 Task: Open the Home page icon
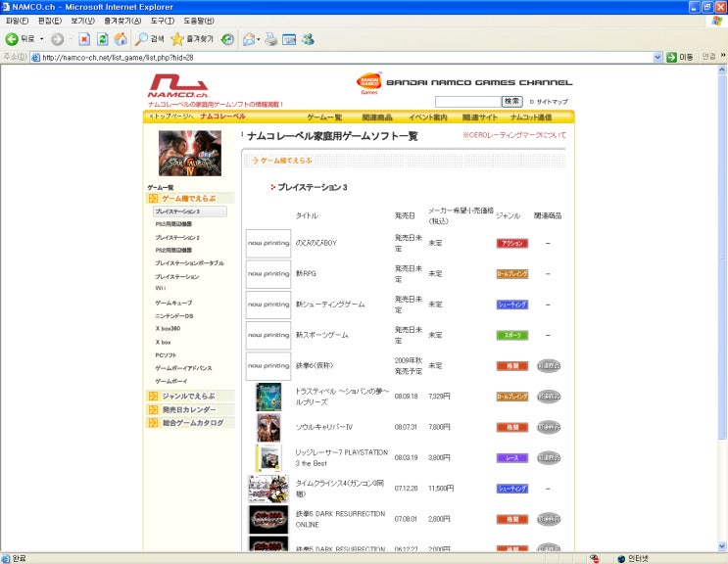coord(121,39)
